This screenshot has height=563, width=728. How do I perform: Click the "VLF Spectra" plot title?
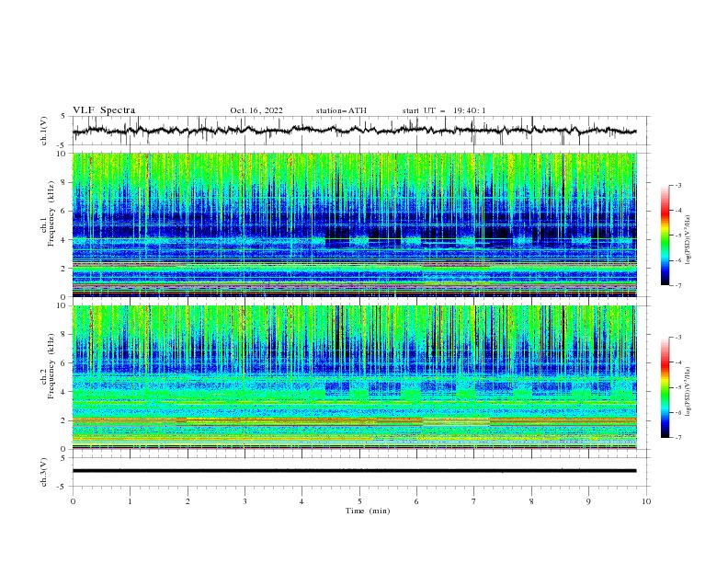104,110
